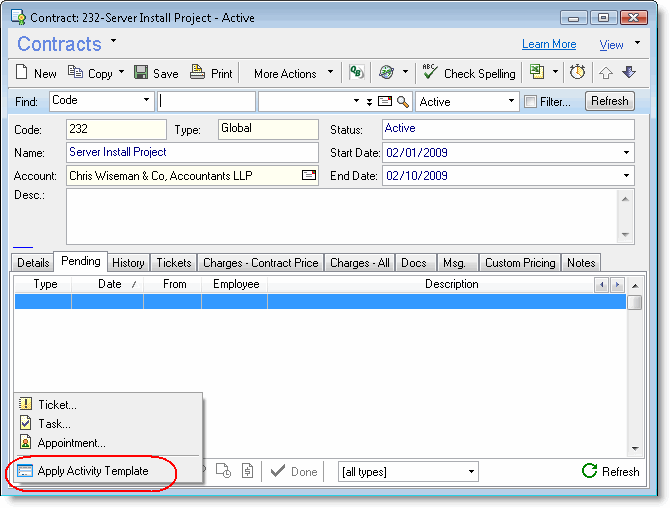Click the search magnifier icon in Find bar
Screen dimensions: 670x508
[x=403, y=101]
